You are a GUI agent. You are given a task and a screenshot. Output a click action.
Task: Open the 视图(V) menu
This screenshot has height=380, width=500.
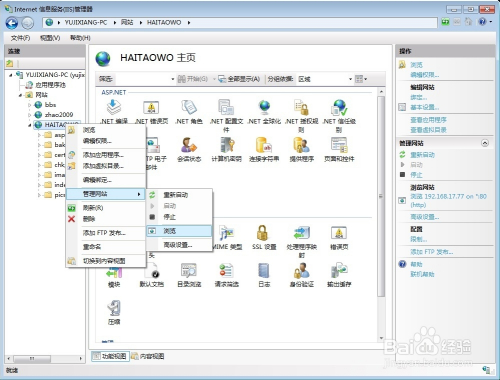[x=50, y=38]
